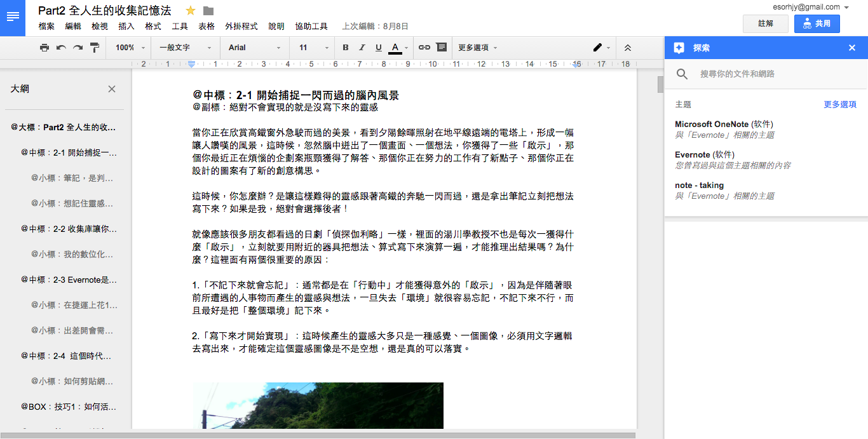Click the landscape photo in document

[x=318, y=405]
